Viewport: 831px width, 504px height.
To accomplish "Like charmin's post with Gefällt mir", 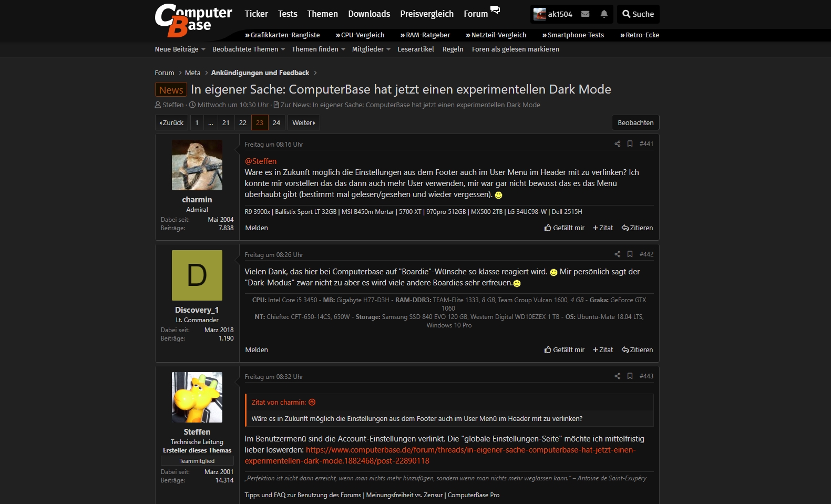I will (565, 228).
